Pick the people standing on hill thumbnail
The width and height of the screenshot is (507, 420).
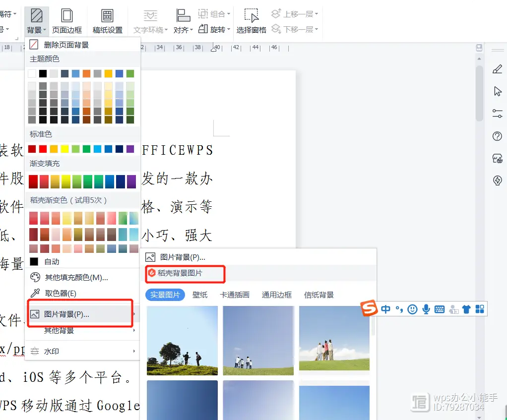click(334, 338)
